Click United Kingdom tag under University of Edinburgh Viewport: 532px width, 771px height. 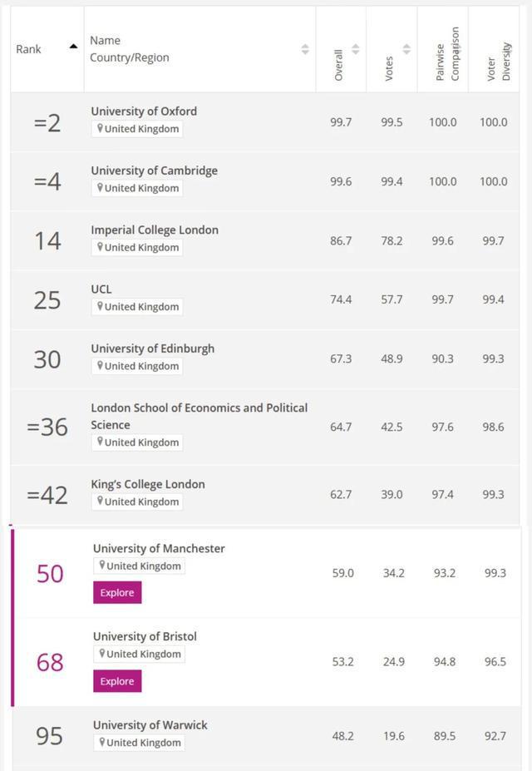137,366
